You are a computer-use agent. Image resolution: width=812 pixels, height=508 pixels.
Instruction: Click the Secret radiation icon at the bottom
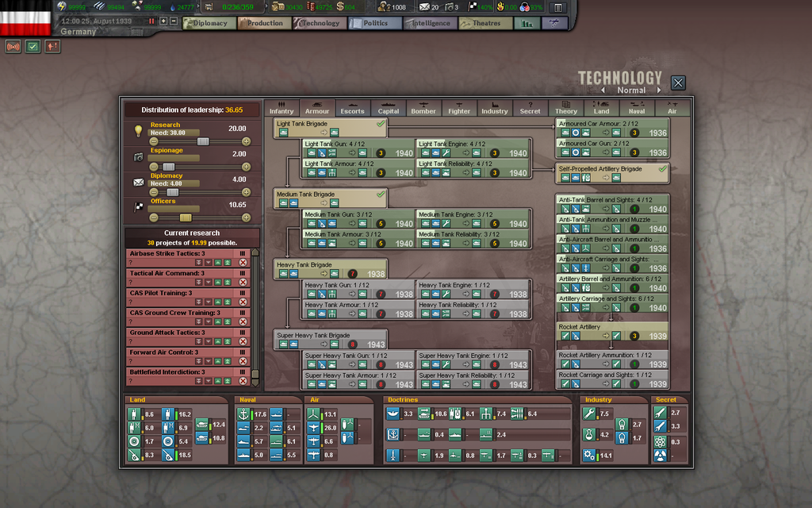(x=660, y=456)
